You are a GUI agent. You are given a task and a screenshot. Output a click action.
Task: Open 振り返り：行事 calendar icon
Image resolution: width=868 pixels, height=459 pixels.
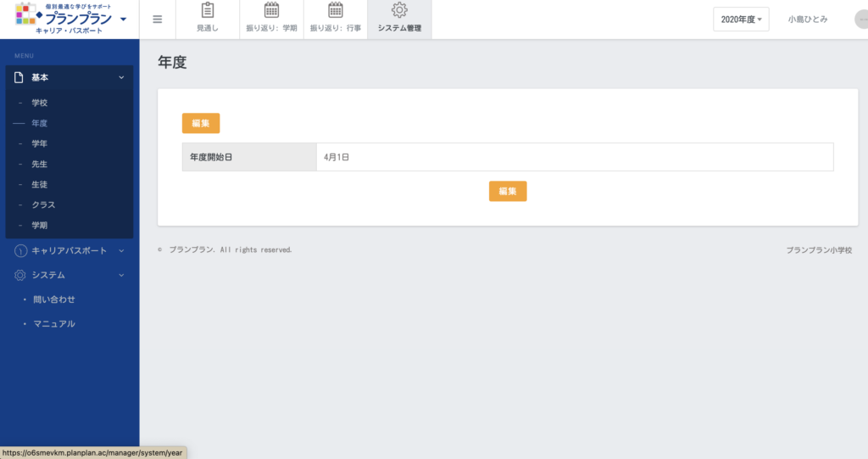pos(336,10)
